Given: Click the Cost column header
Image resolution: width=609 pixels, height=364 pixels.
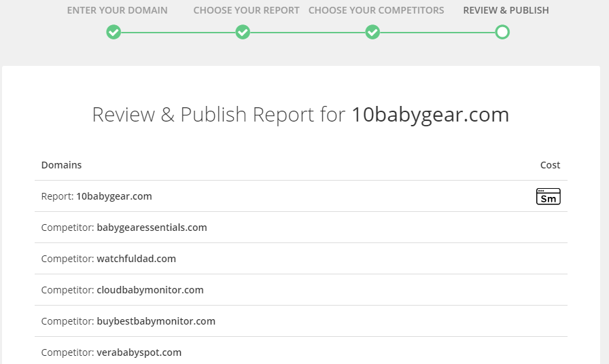Looking at the screenshot, I should [550, 165].
